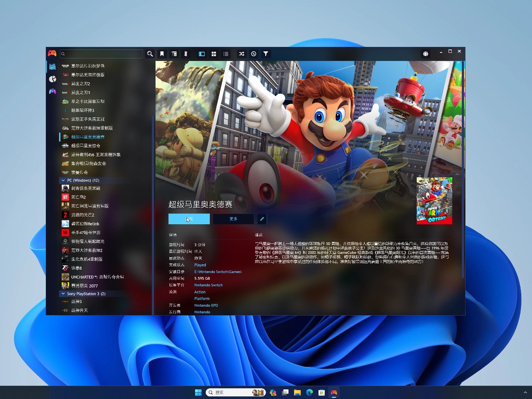
Task: Select 荒野大镖客救赎重制版 in the game list
Action: click(x=105, y=128)
